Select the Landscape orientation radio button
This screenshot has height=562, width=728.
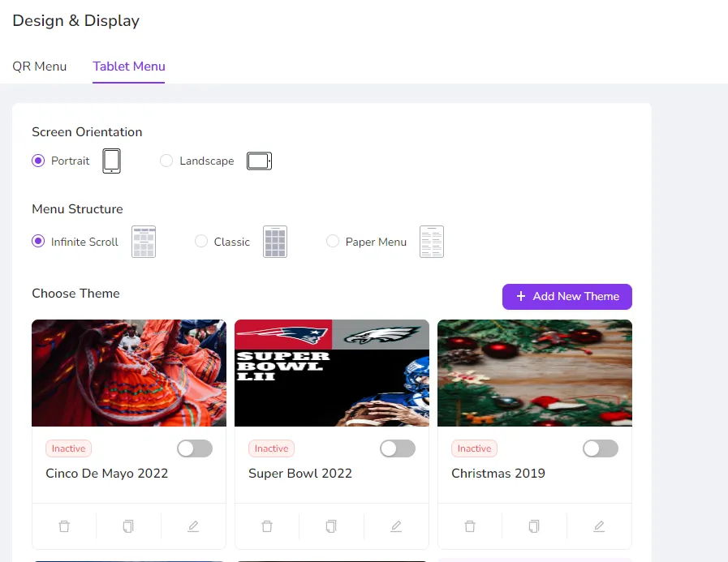click(x=166, y=161)
